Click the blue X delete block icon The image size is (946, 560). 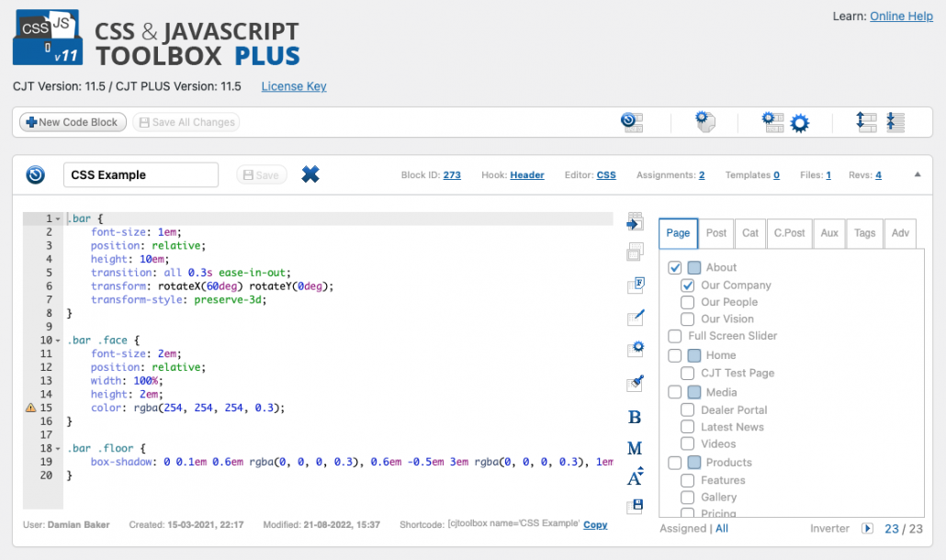pyautogui.click(x=310, y=174)
